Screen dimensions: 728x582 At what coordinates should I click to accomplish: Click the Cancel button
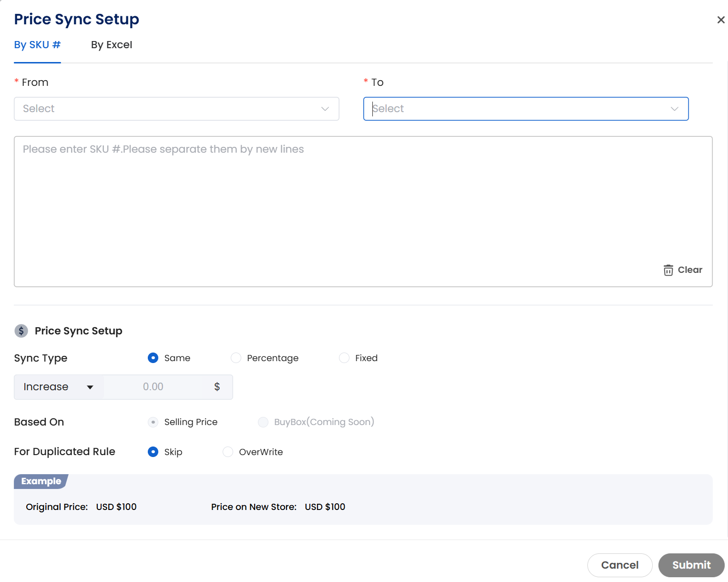620,565
